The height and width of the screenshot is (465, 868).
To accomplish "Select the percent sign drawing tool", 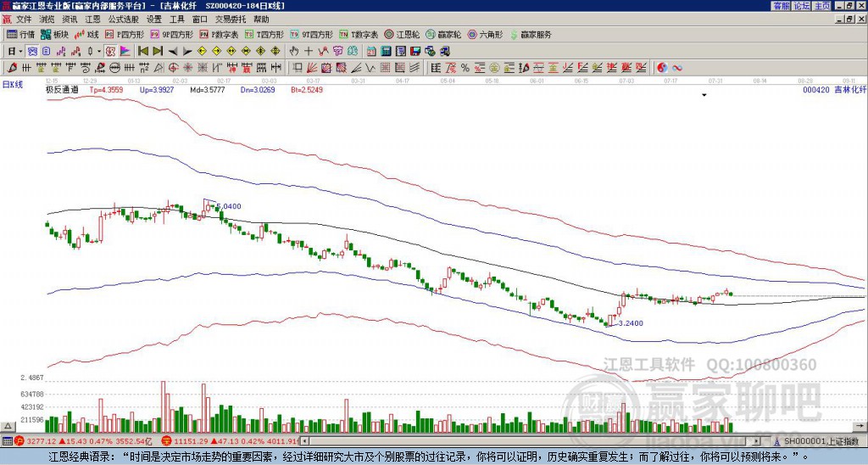I will (x=465, y=67).
